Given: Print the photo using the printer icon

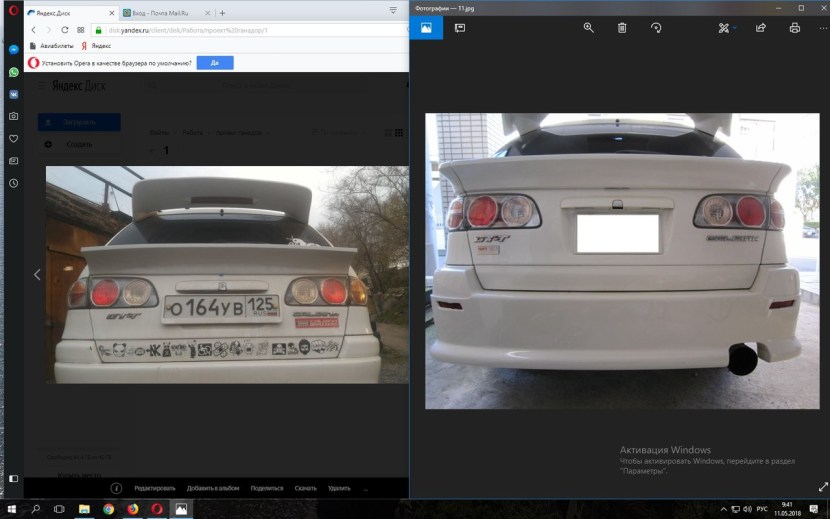Looking at the screenshot, I should click(795, 28).
